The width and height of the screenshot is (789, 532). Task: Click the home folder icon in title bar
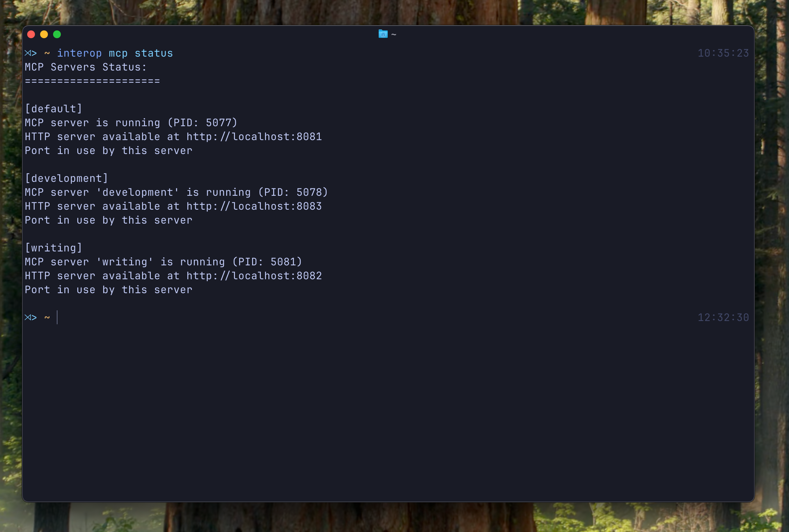pos(383,34)
